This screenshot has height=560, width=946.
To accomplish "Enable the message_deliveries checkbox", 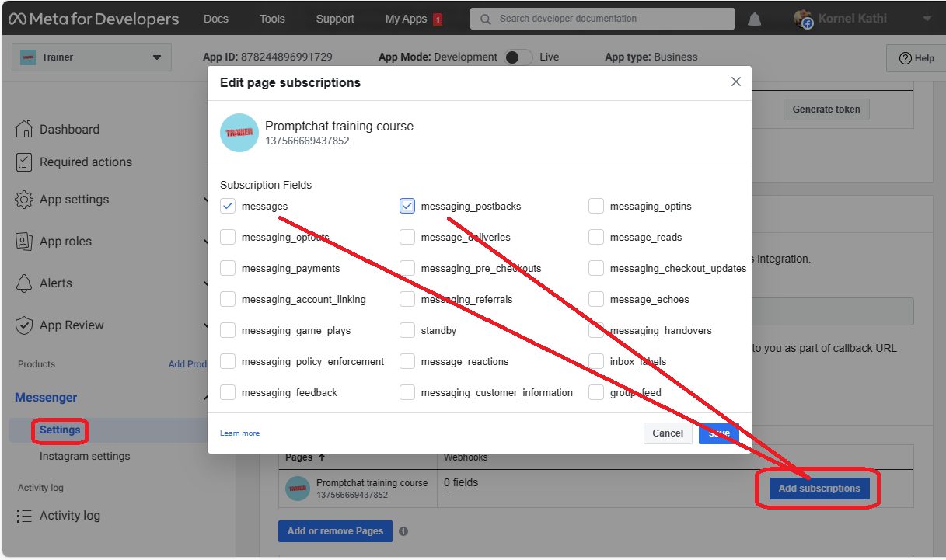I will coord(407,238).
